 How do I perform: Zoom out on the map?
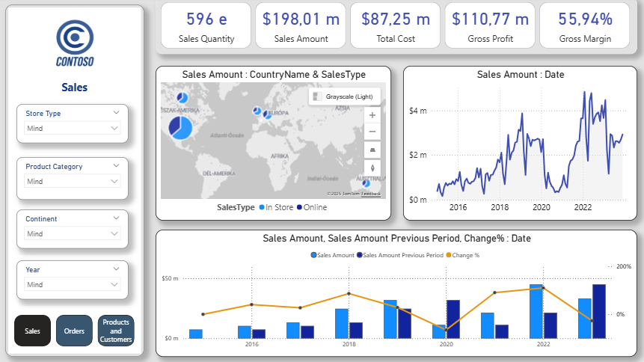tap(372, 132)
